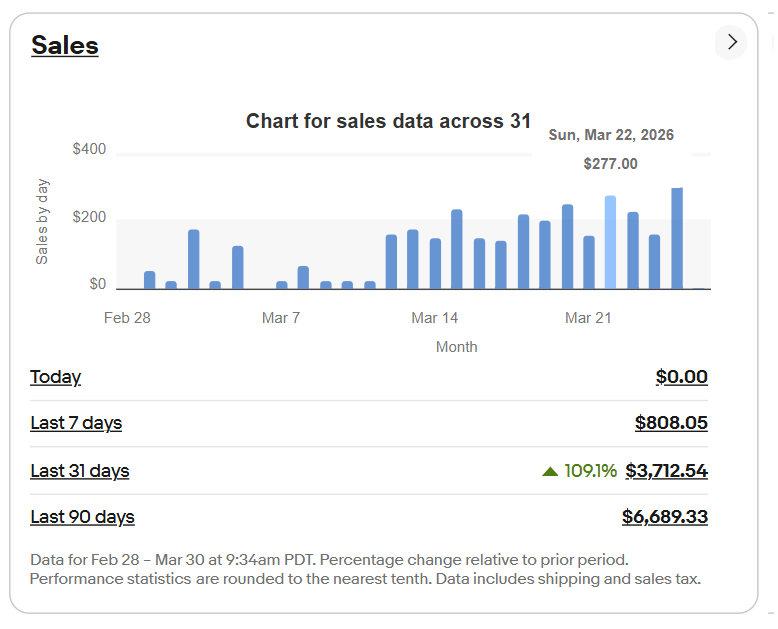Select the Last 7 days link
The image size is (778, 629).
click(76, 423)
